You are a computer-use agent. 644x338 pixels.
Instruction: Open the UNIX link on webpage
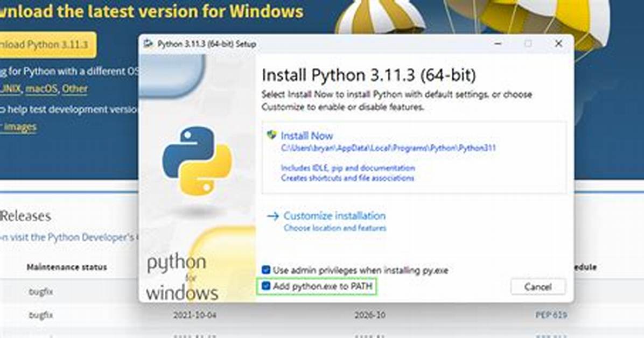pos(10,89)
